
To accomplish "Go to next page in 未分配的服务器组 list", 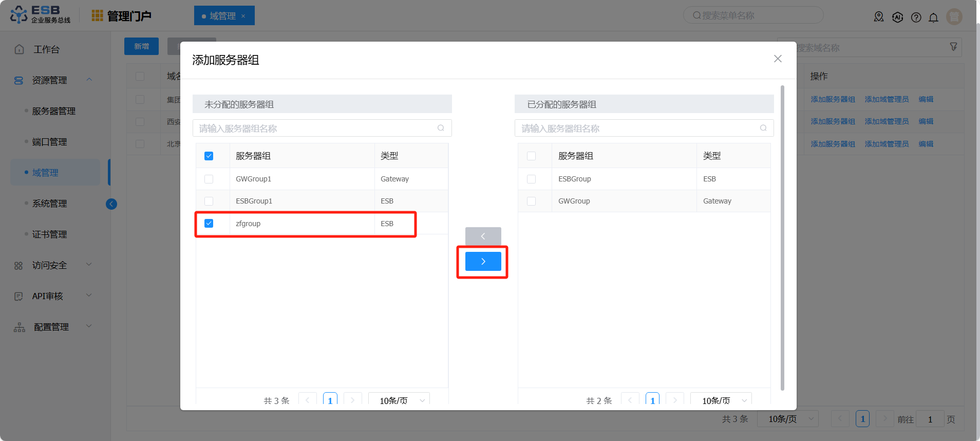I will click(x=352, y=400).
